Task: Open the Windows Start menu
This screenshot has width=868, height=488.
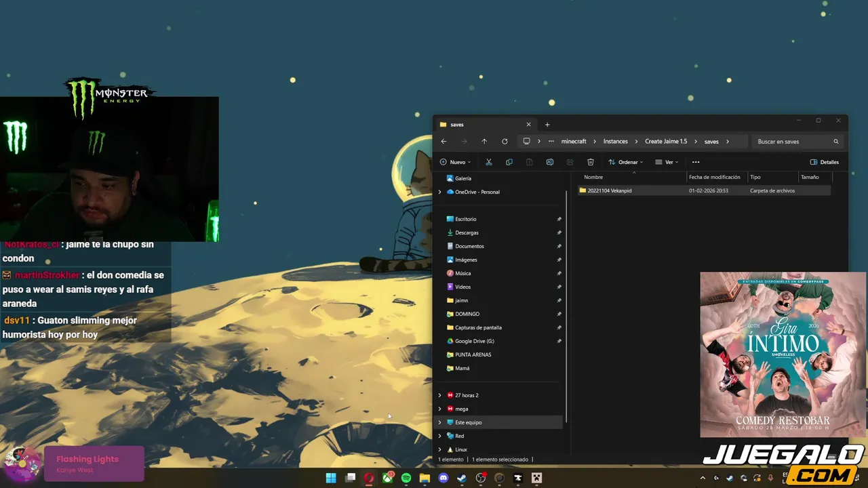Action: tap(331, 478)
